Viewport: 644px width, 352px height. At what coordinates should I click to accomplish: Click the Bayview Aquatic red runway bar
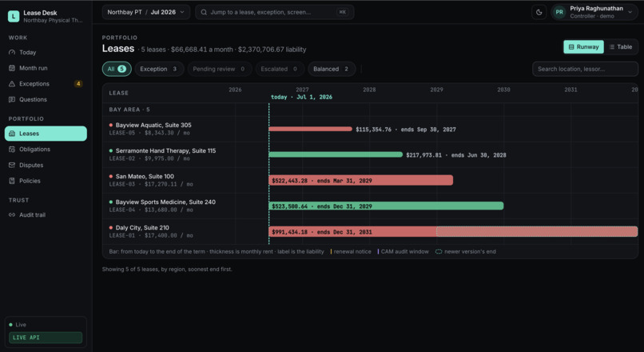pos(311,129)
